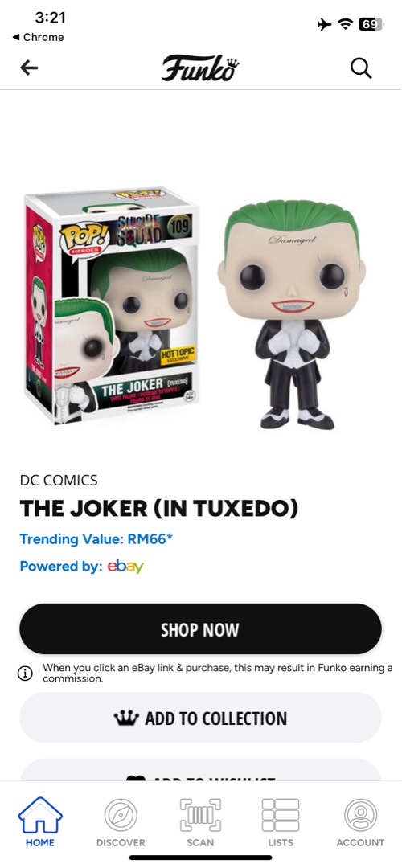Tap the info circle icon beside the commission note
This screenshot has width=402, height=868.
click(25, 674)
